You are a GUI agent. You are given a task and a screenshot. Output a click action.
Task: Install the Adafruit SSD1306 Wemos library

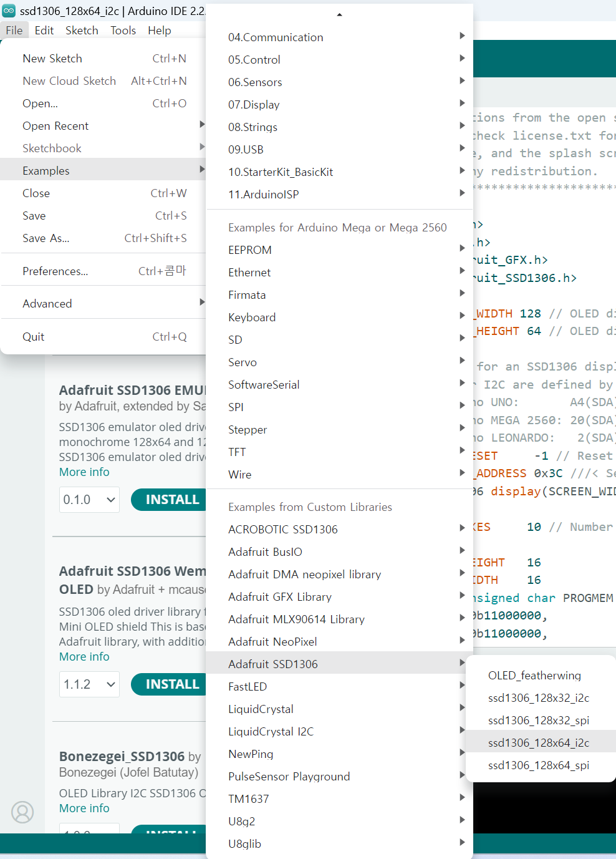(x=171, y=684)
